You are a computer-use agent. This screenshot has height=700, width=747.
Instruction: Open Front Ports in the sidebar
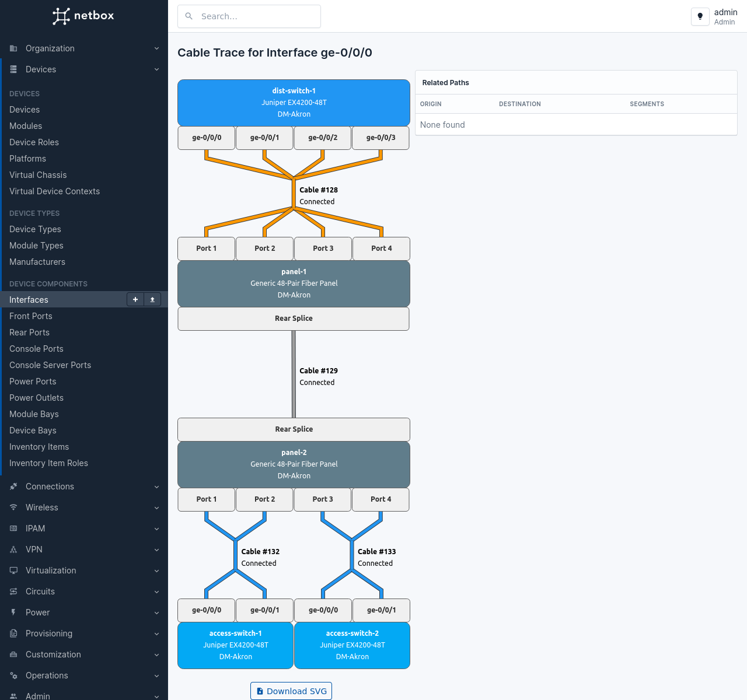point(31,316)
